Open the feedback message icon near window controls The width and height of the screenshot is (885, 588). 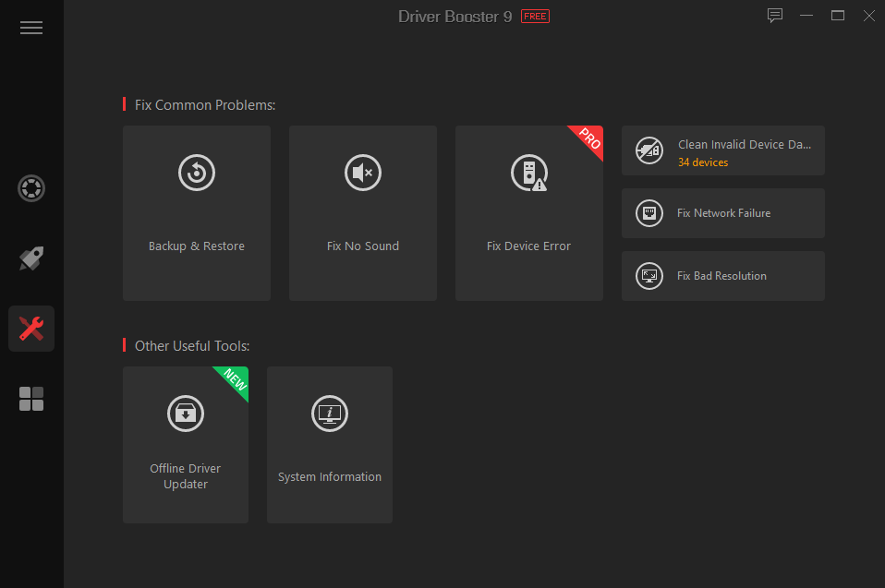tap(774, 16)
